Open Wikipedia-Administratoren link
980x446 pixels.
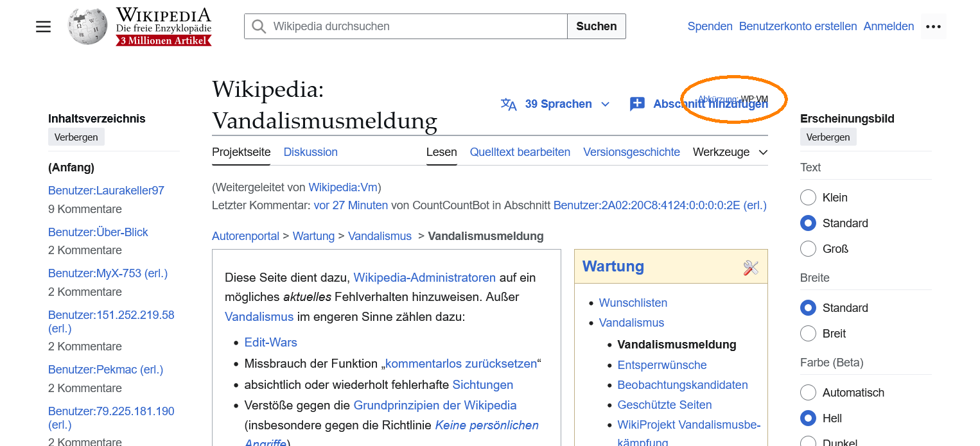pyautogui.click(x=424, y=278)
